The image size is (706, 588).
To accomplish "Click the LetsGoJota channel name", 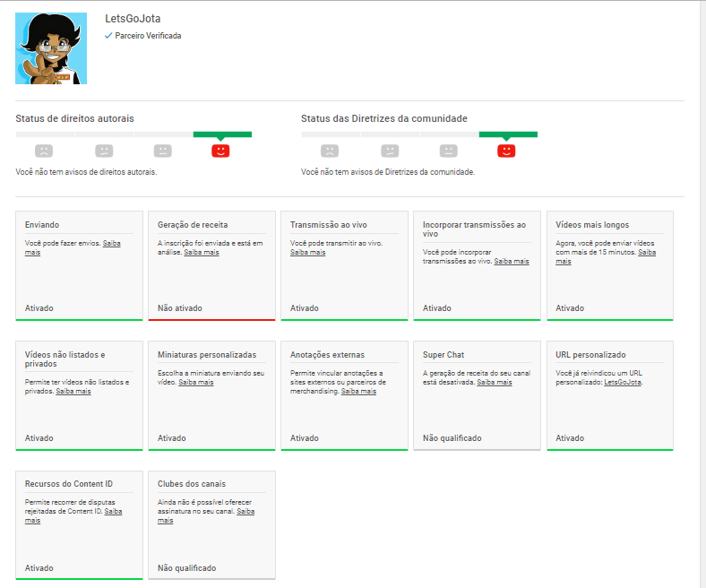I will tap(133, 19).
